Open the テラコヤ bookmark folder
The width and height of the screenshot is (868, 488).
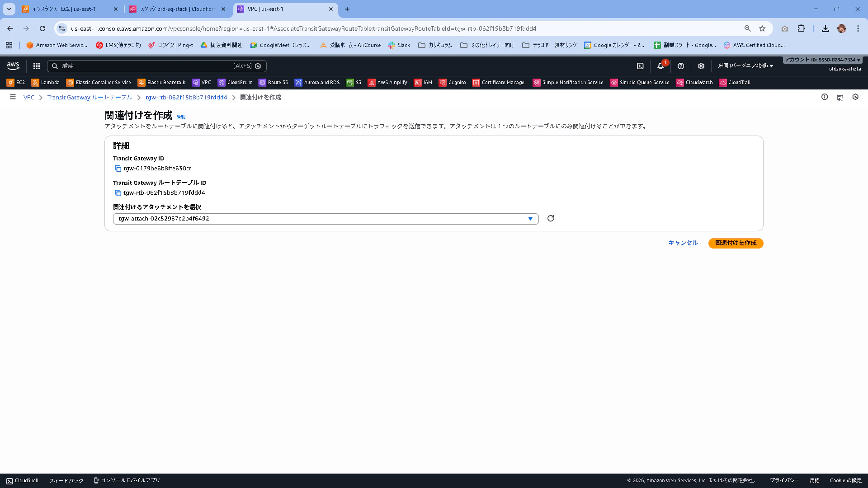535,45
